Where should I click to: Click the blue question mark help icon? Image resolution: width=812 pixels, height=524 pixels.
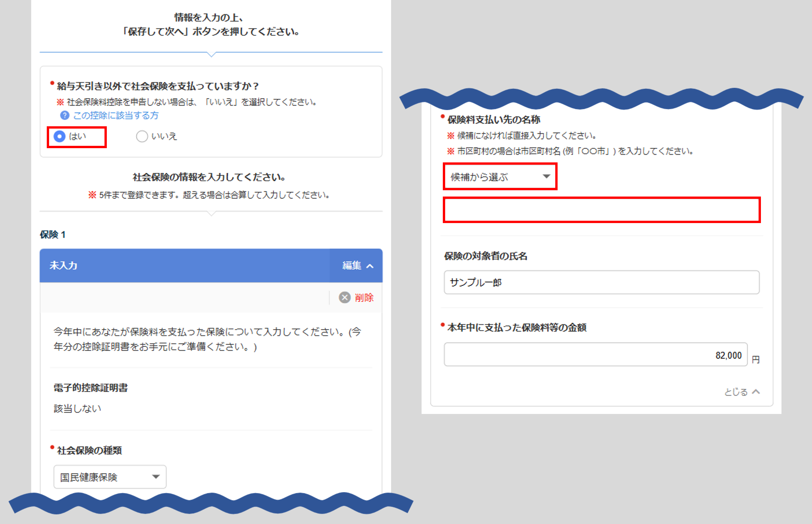click(x=65, y=116)
